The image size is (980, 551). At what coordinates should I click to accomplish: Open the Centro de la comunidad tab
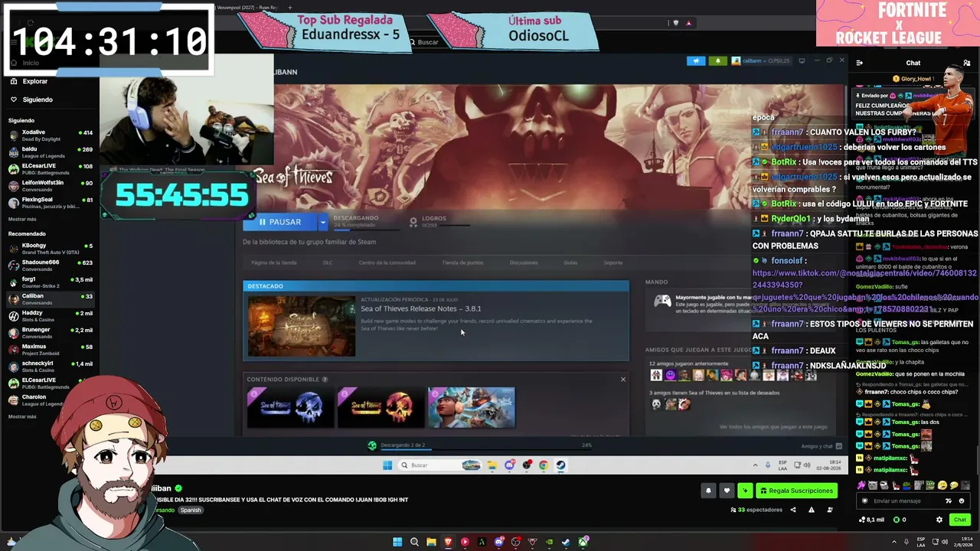(387, 262)
